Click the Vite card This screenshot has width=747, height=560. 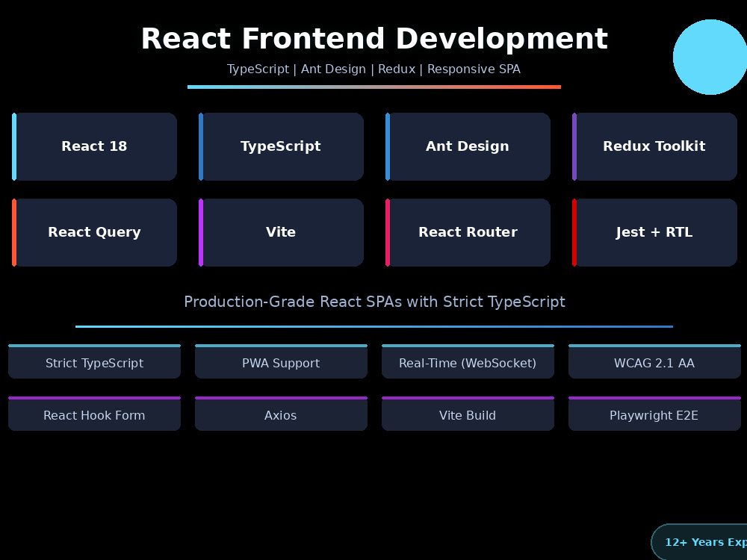(x=281, y=232)
